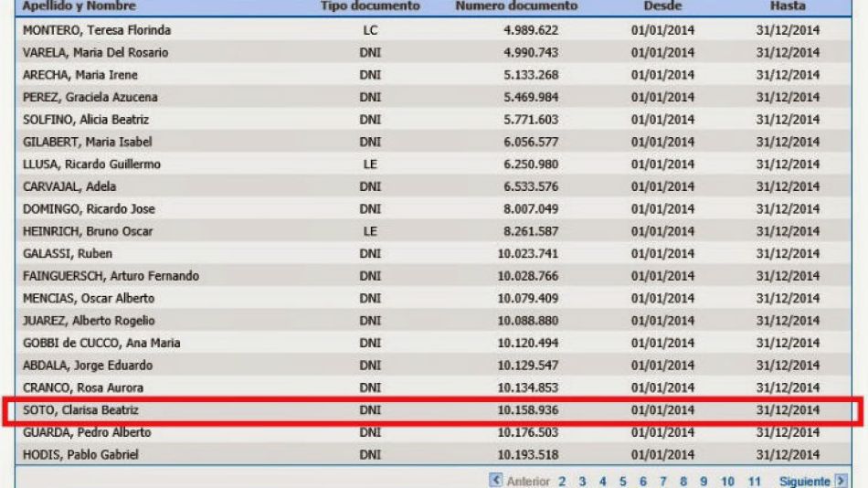Click the Numero documento column header
This screenshot has height=488, width=868.
516,6
